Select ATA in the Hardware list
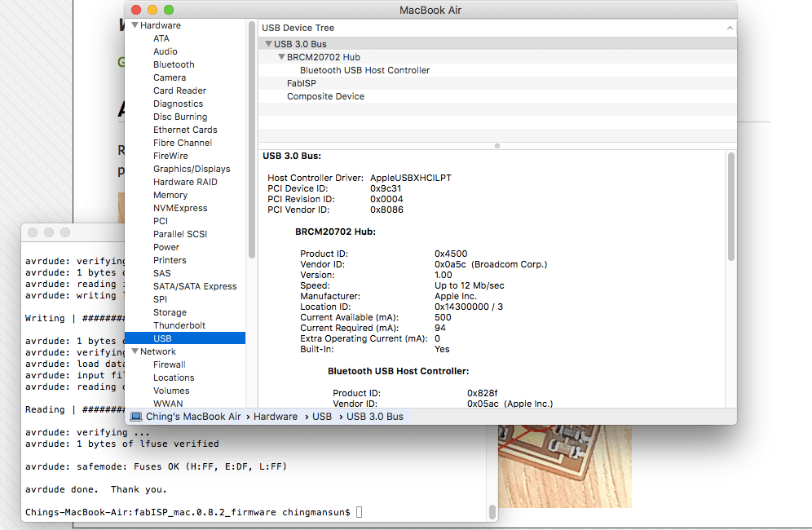The image size is (812, 530). pos(161,38)
